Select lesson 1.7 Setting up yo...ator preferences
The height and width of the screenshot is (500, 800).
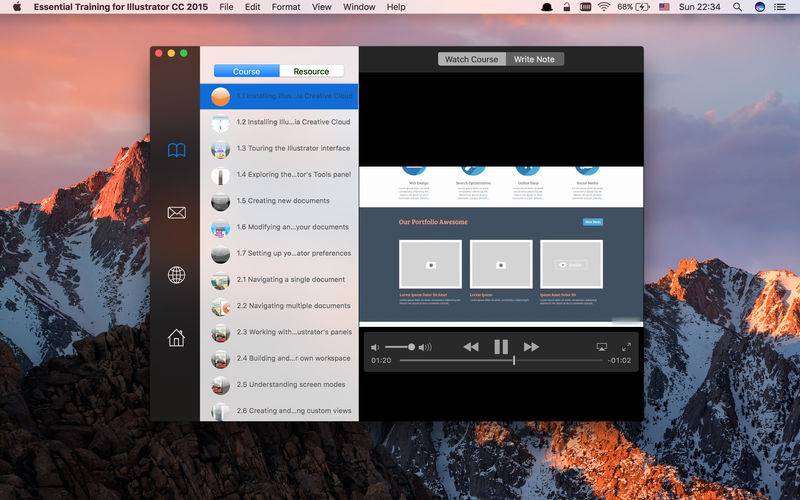coord(279,254)
